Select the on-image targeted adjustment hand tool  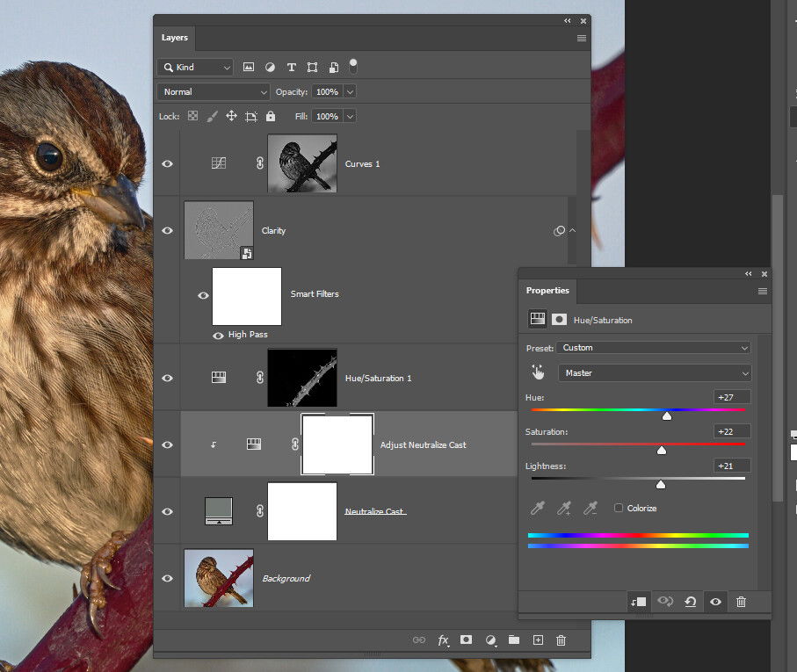538,372
